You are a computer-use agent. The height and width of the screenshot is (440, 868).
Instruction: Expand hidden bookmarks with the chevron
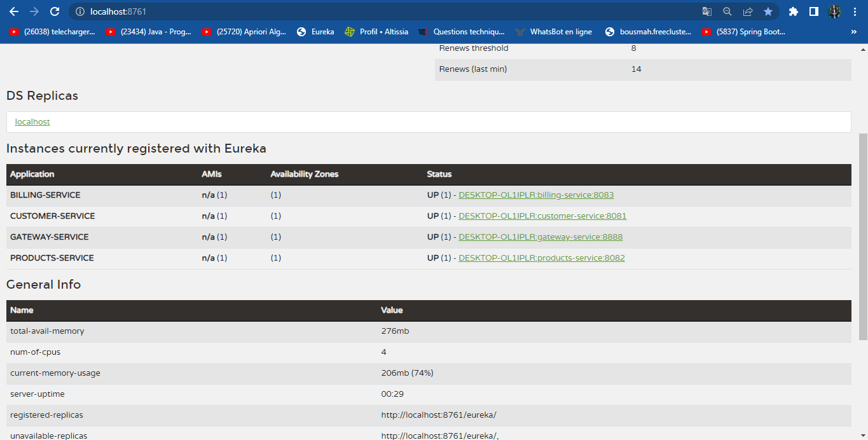point(855,32)
